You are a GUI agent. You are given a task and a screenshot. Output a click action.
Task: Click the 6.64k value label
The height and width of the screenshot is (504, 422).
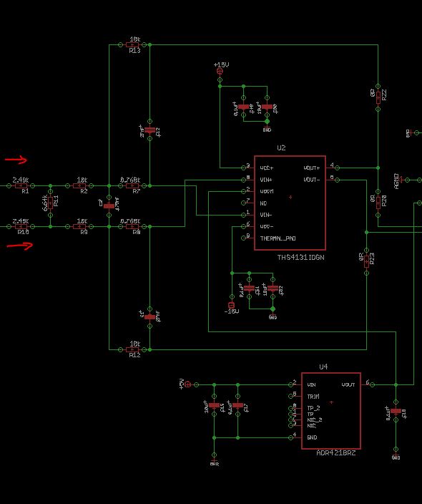point(45,203)
